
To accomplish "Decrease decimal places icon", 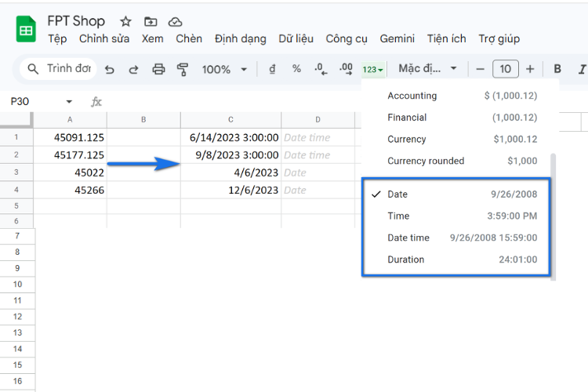I will pos(321,69).
